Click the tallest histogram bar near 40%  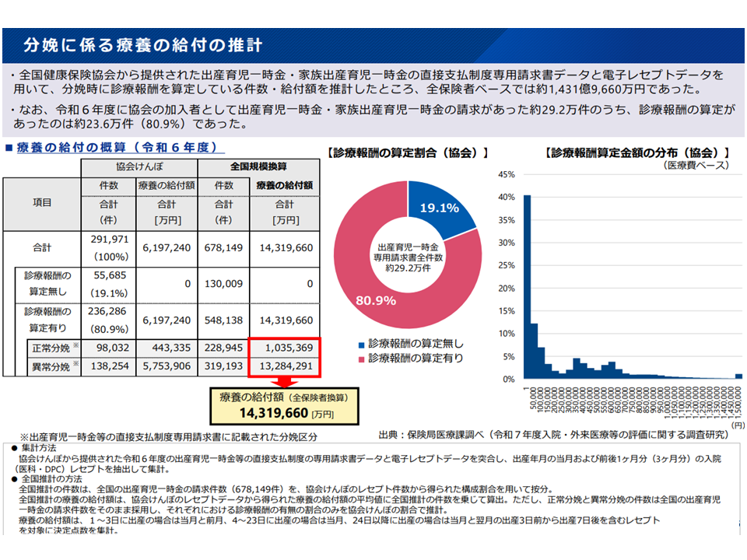(x=527, y=286)
